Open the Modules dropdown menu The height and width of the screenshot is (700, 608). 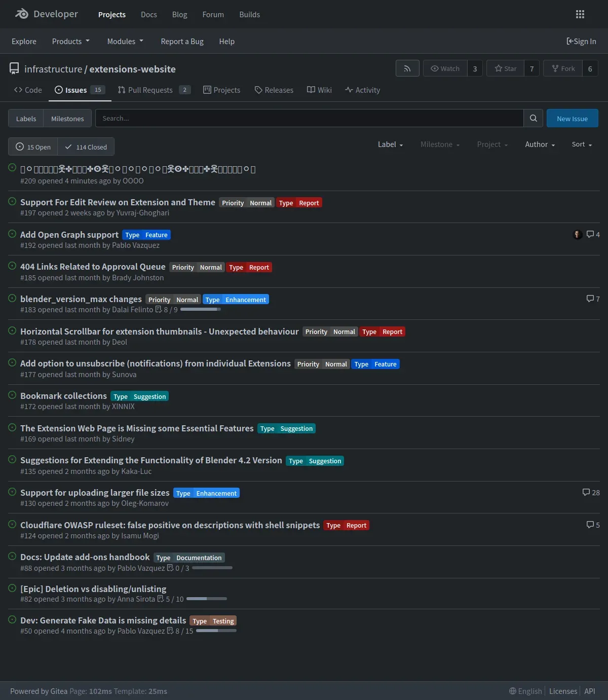[125, 41]
